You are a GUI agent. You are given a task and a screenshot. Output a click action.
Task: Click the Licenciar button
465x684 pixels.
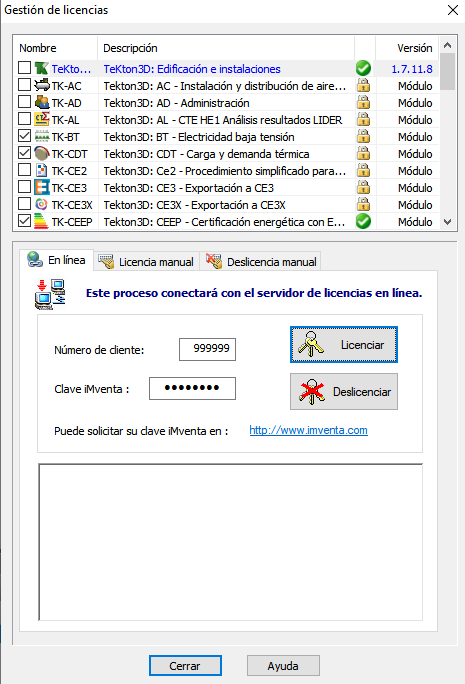pyautogui.click(x=344, y=345)
